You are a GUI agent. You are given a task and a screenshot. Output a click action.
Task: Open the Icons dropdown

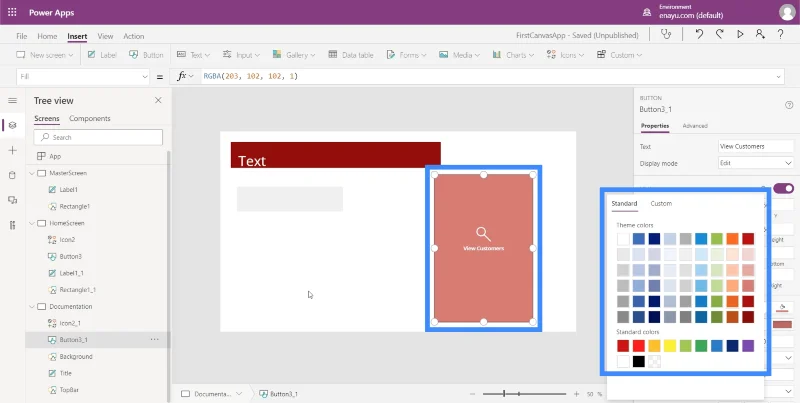[565, 55]
